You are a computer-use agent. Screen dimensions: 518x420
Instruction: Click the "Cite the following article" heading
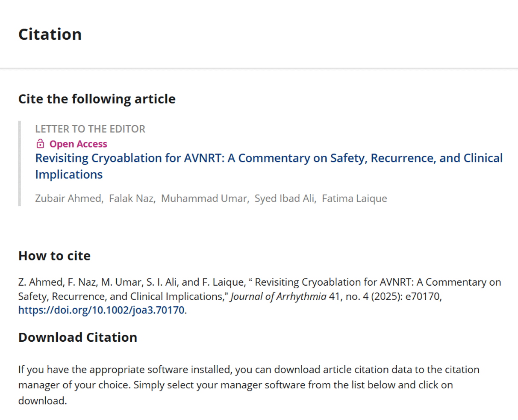(97, 99)
